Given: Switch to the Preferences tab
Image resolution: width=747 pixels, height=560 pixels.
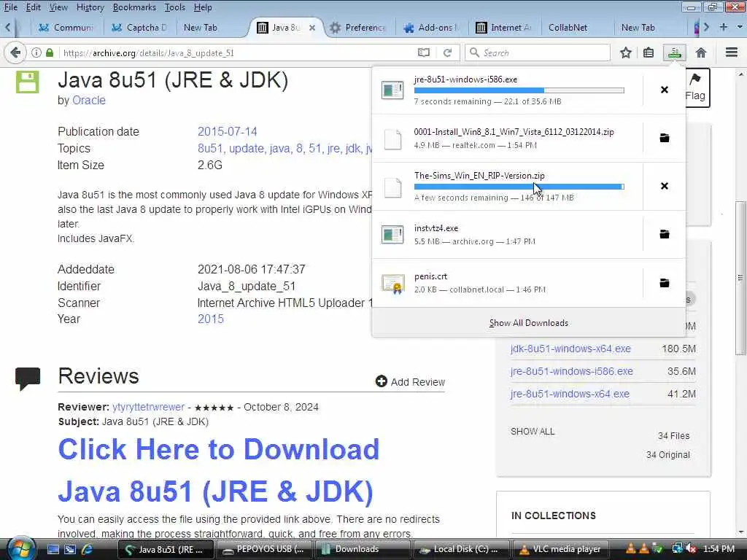Looking at the screenshot, I should 357,28.
